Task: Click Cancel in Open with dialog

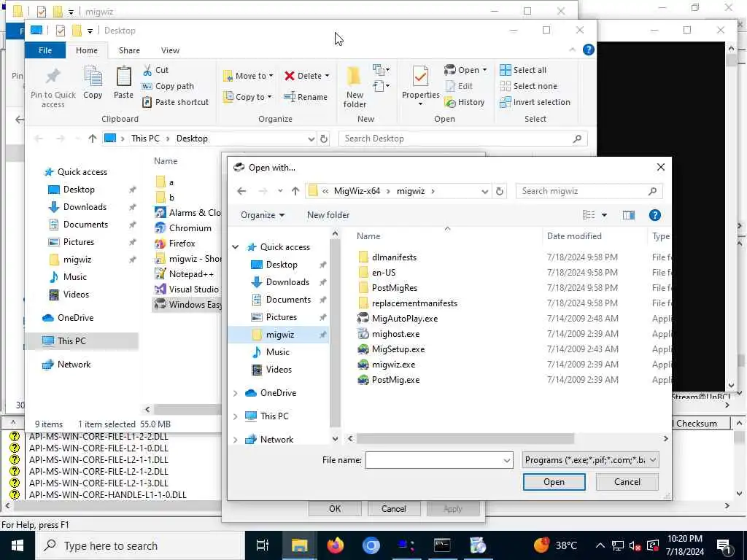Action: pyautogui.click(x=627, y=482)
